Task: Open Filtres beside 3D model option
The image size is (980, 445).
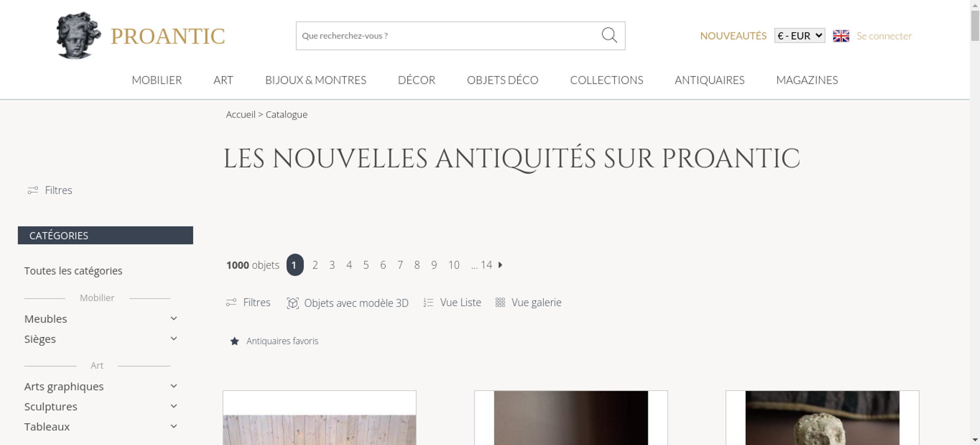Action: [248, 303]
